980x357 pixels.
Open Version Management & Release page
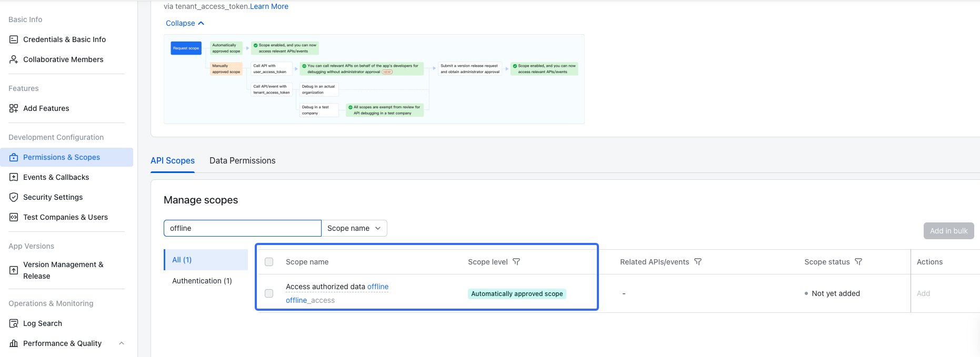point(63,270)
